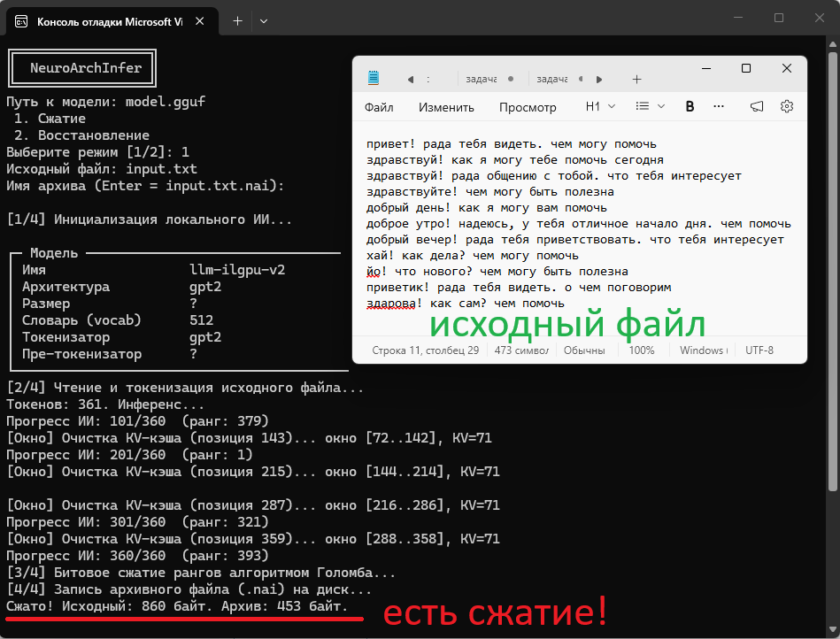Viewport: 840px width, 639px height.
Task: Click the 473 символа status bar entry
Action: pyautogui.click(x=521, y=350)
